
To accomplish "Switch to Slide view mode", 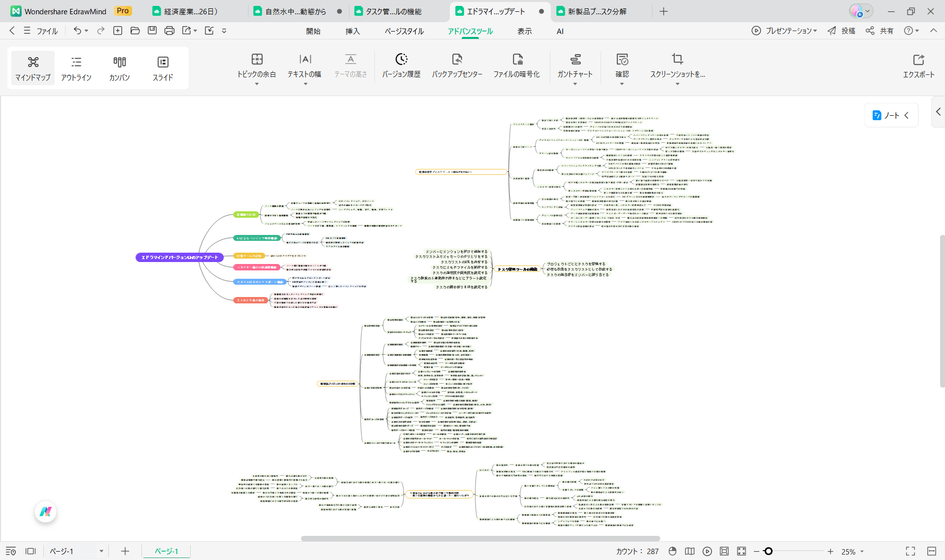I will click(x=163, y=68).
